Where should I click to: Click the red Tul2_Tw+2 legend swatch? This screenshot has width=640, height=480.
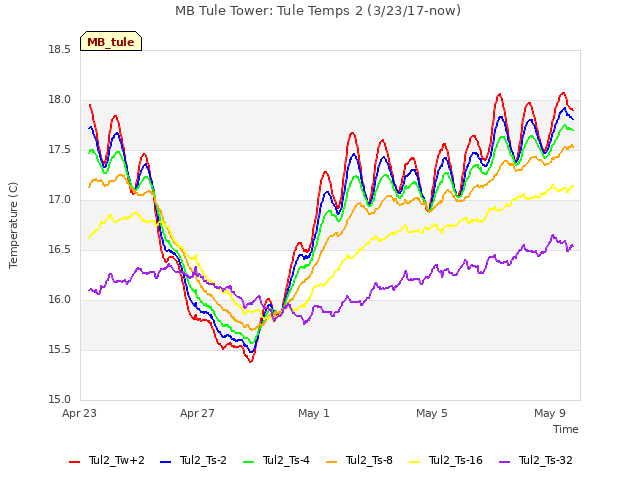click(74, 462)
